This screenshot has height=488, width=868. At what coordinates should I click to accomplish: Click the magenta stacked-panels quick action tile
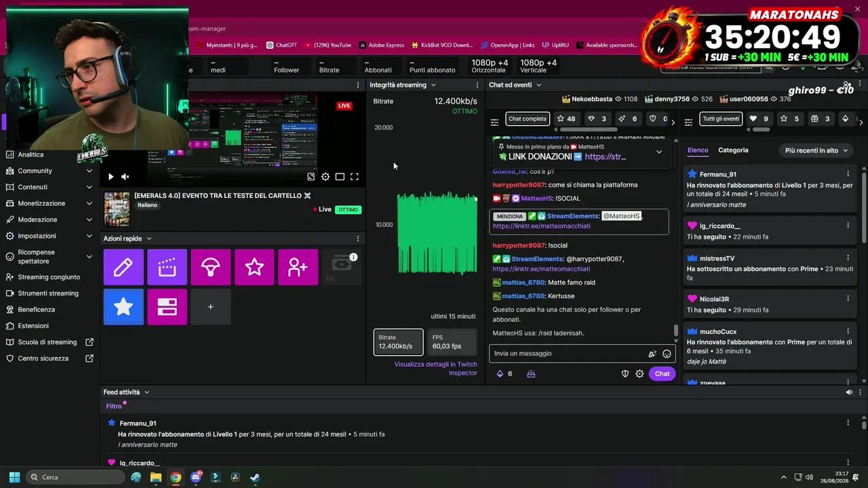point(167,307)
